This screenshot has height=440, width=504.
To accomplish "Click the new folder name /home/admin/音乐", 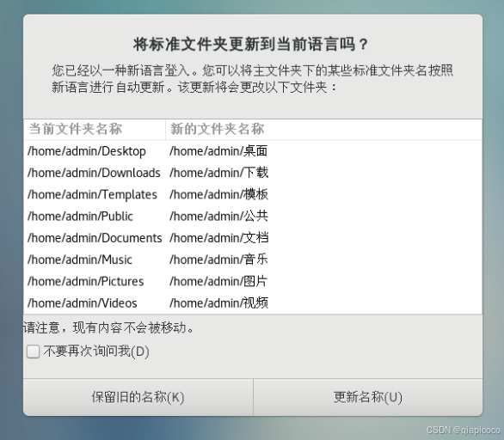I will pyautogui.click(x=218, y=260).
